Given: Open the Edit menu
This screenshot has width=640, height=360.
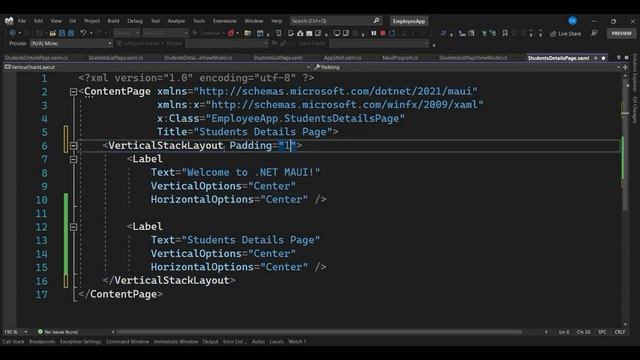Looking at the screenshot, I should 38,21.
